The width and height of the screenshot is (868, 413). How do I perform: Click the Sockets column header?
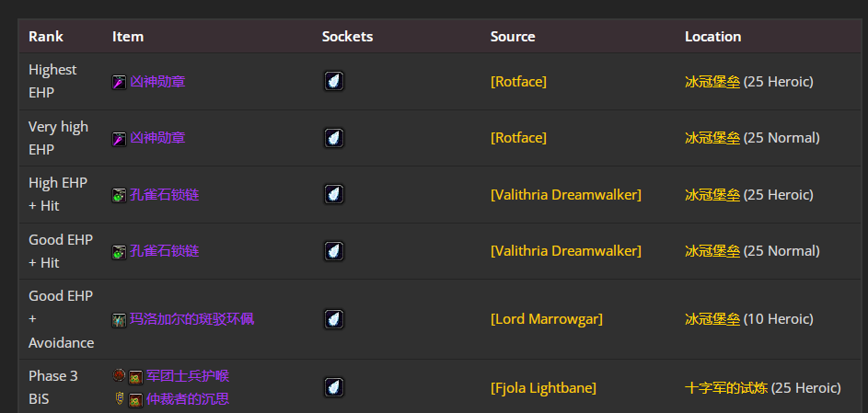347,37
